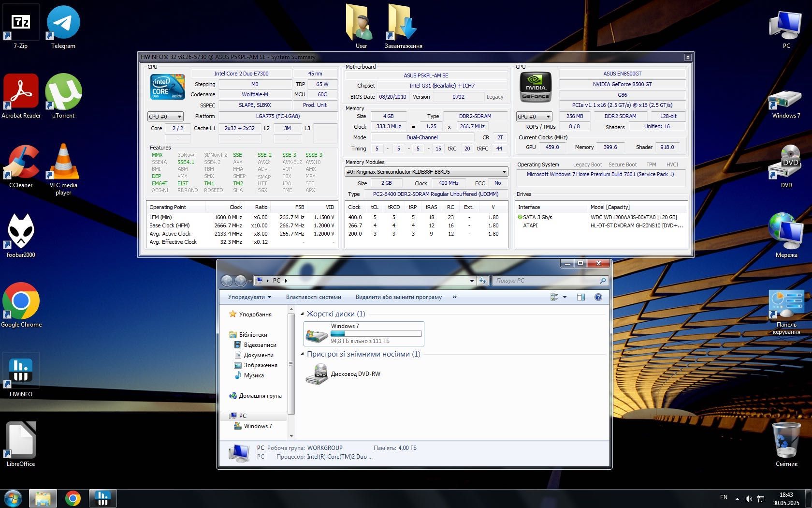The height and width of the screenshot is (508, 812).
Task: Expand the address bar history dropdown
Action: pyautogui.click(x=472, y=281)
